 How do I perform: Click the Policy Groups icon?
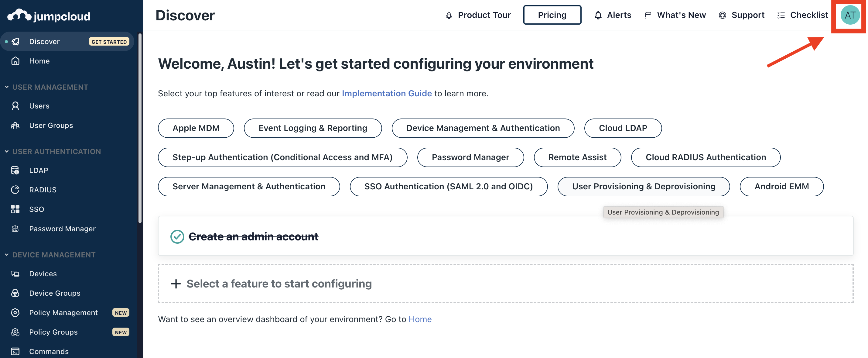15,332
